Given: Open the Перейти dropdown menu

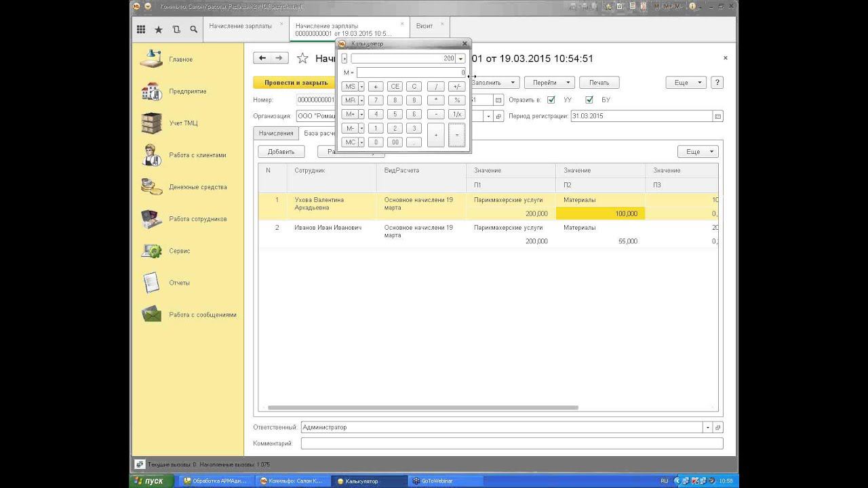Looking at the screenshot, I should tap(549, 83).
